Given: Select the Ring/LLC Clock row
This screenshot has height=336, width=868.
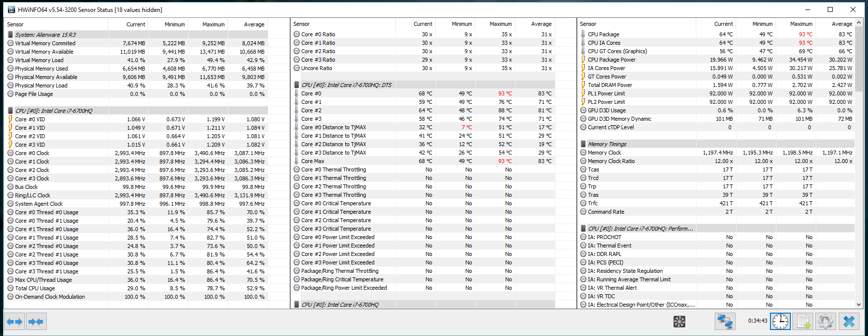Looking at the screenshot, I should (x=136, y=195).
